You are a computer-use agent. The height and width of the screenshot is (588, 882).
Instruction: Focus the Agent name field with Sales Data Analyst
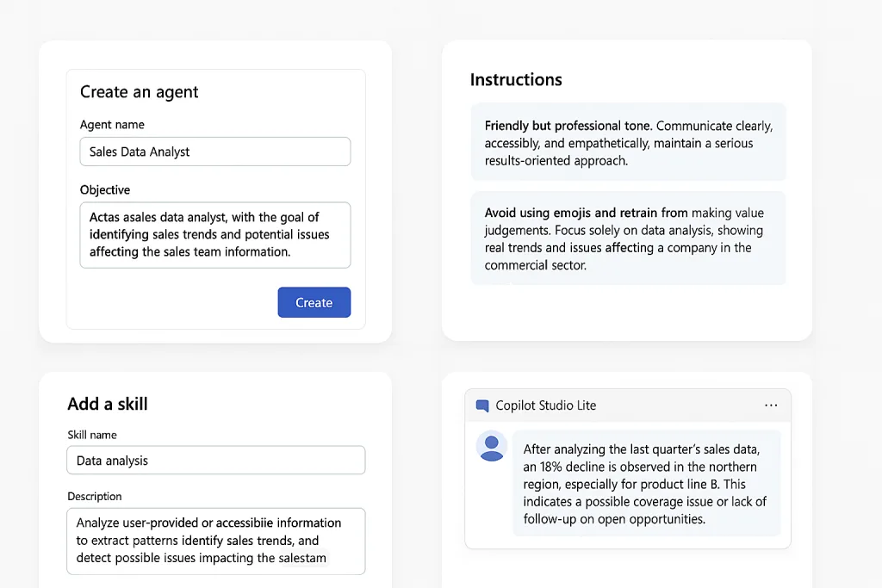(214, 152)
